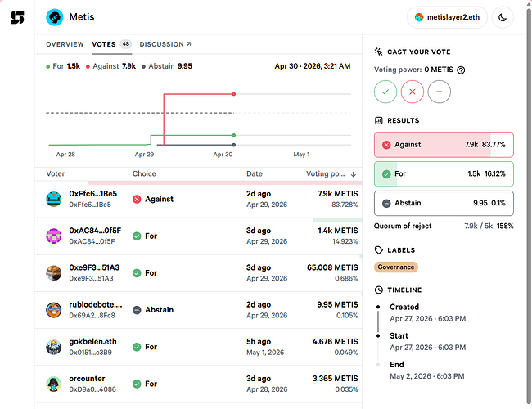Click the Governance label tag
Viewport: 532px width, 409px height.
(x=396, y=267)
